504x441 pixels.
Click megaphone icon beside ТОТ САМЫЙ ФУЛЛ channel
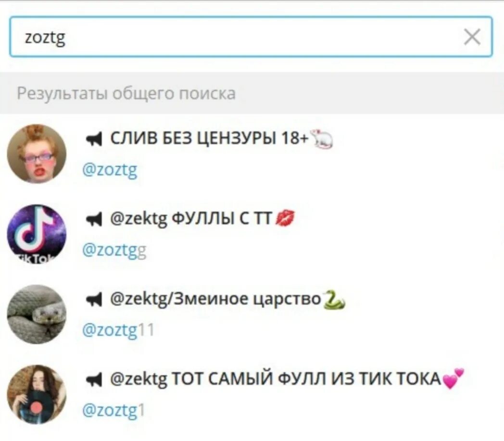tap(94, 379)
